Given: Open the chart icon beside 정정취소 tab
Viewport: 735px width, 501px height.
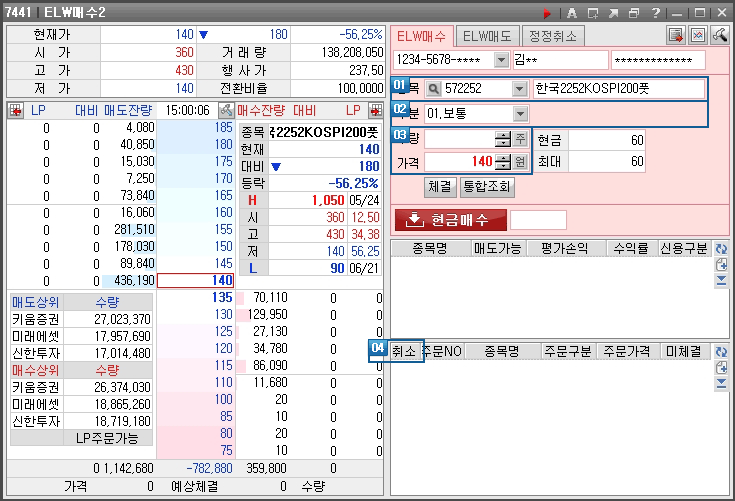Looking at the screenshot, I should [x=698, y=35].
